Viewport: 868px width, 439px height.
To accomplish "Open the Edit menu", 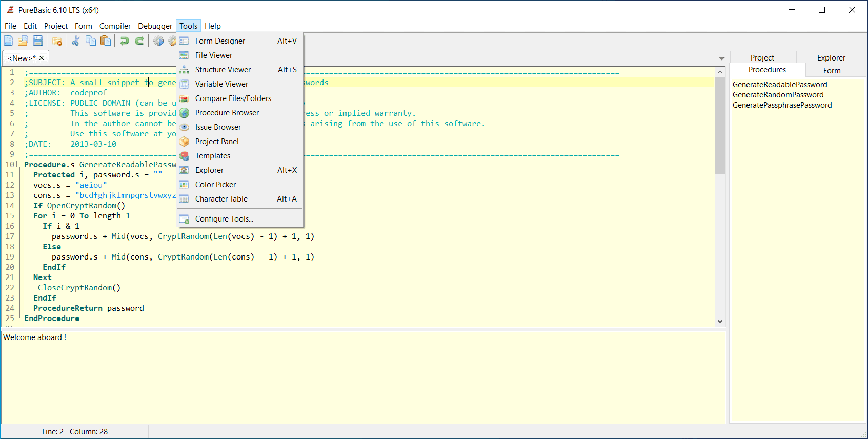I will 30,26.
